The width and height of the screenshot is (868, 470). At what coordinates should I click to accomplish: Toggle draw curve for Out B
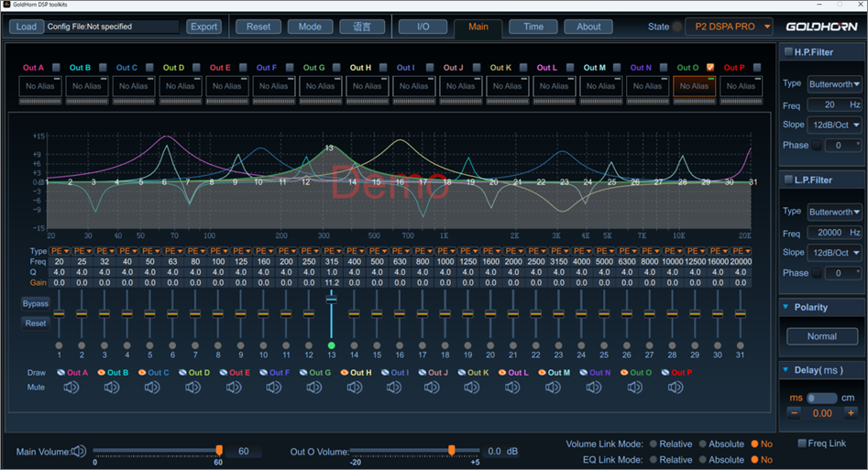click(x=102, y=373)
